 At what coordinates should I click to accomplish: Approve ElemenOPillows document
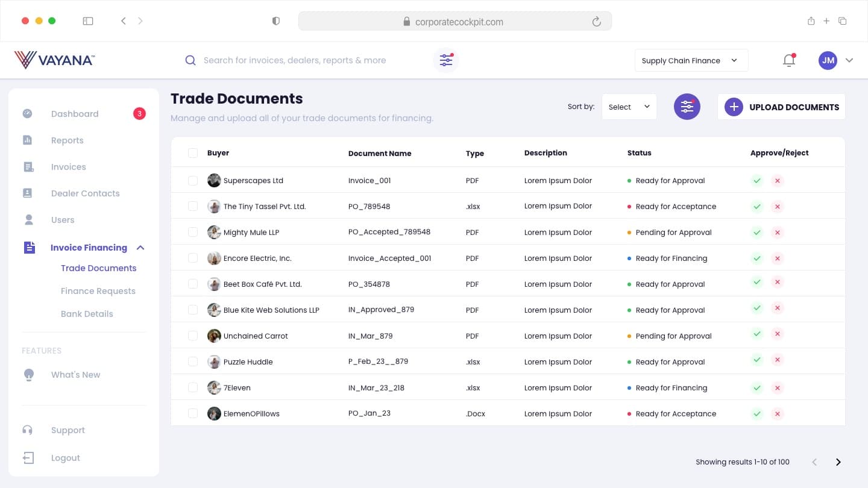[757, 413]
